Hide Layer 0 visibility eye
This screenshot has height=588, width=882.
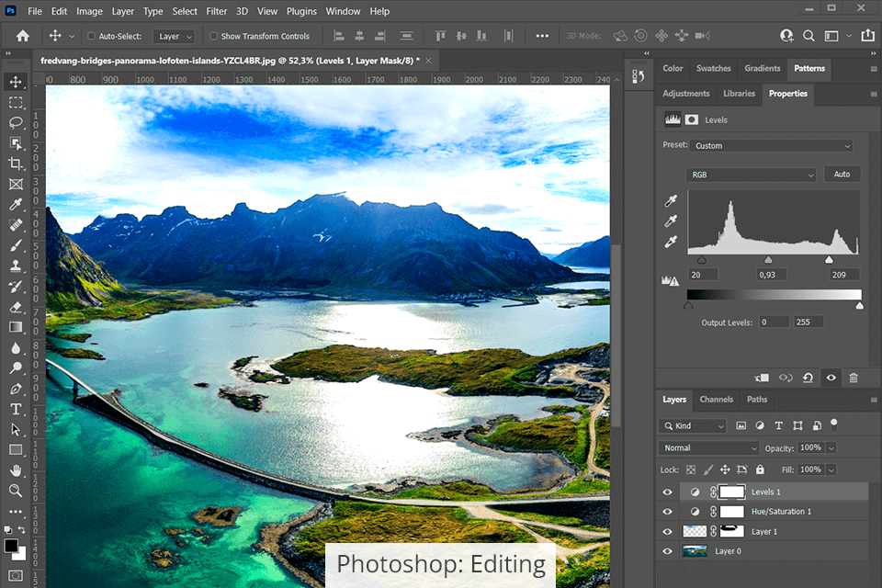point(667,551)
